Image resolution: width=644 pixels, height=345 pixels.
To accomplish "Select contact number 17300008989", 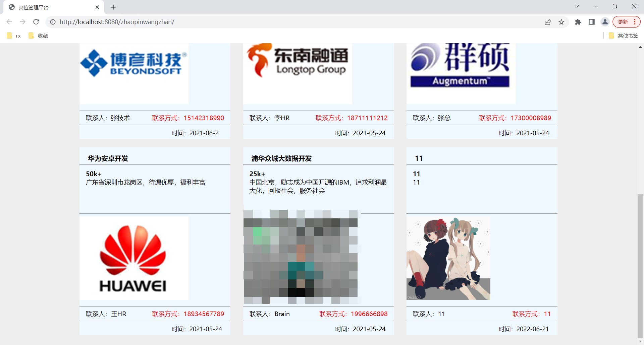I will tap(531, 118).
